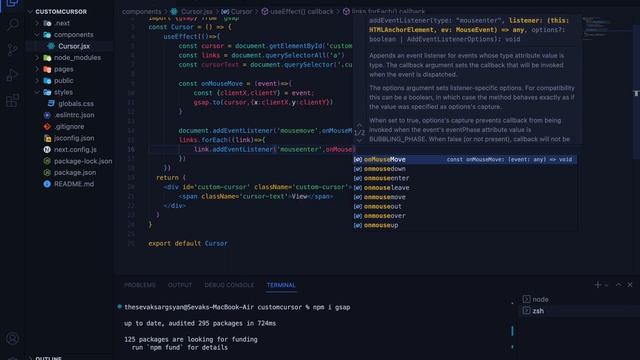Viewport: 640px width, 360px height.
Task: Expand the public folder
Action: click(37, 80)
